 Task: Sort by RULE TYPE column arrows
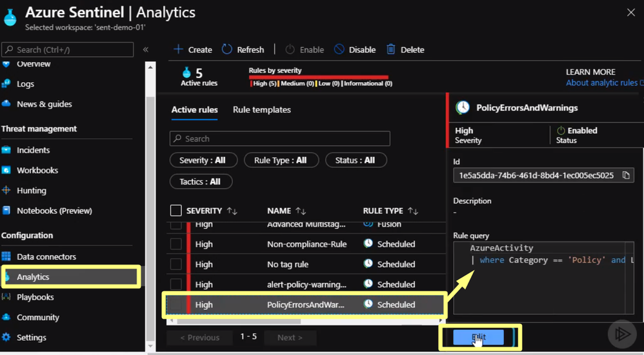[x=413, y=211]
